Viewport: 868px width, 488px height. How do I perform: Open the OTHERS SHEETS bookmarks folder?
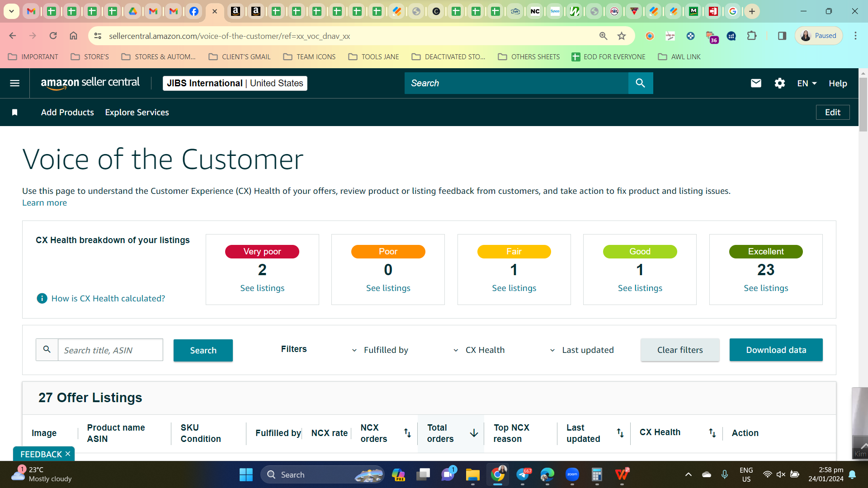click(x=528, y=57)
